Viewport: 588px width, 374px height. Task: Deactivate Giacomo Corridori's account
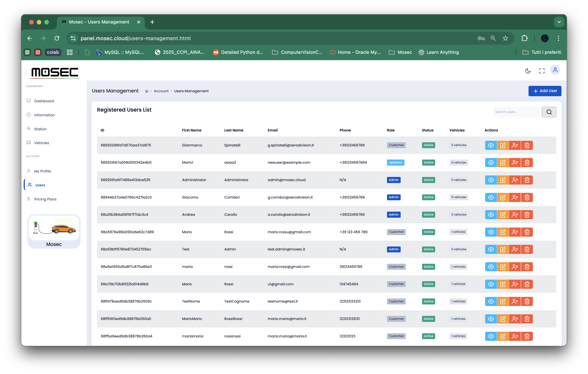(x=515, y=197)
